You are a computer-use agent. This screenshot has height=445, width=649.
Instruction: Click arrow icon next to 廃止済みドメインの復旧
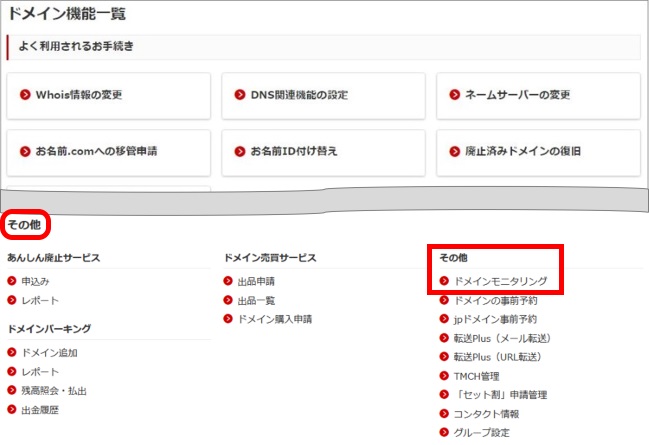pyautogui.click(x=455, y=152)
